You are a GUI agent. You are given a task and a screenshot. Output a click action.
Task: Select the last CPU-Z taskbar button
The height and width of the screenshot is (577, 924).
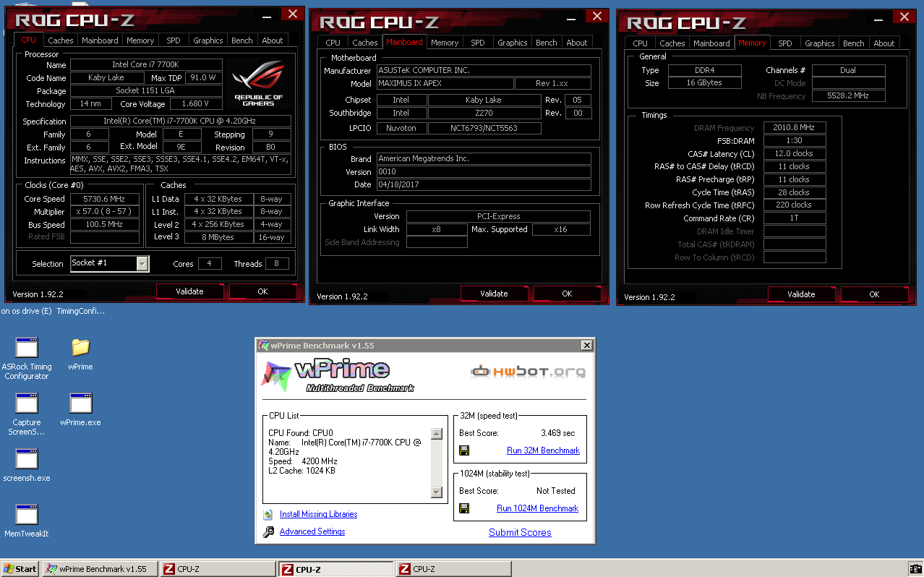tap(453, 569)
